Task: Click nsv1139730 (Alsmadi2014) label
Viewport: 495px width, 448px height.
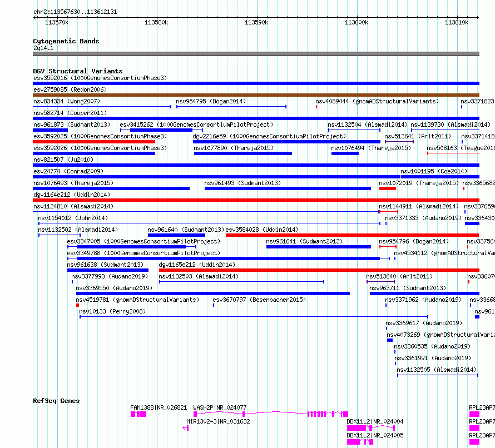Action: point(451,125)
